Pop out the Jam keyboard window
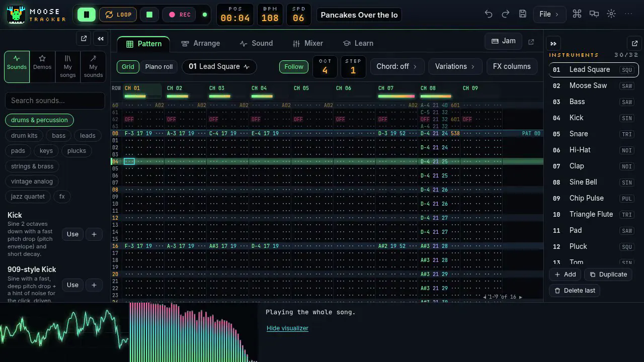This screenshot has height=362, width=644. 531,42
